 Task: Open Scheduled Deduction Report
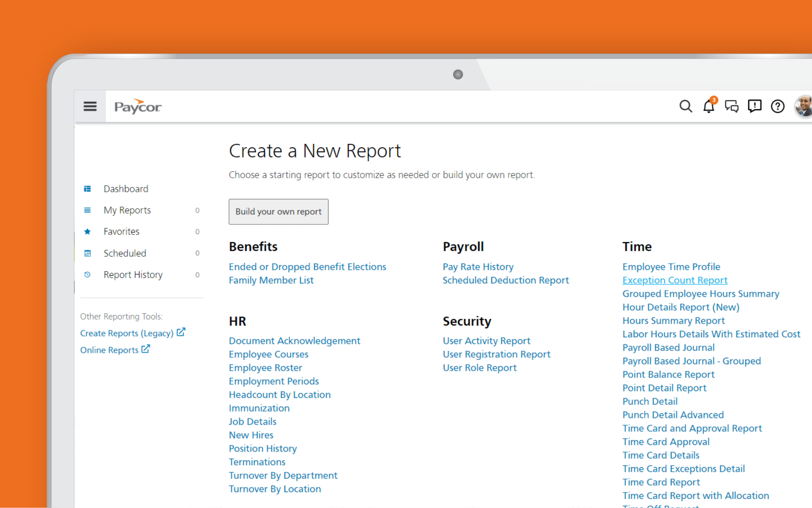[506, 280]
